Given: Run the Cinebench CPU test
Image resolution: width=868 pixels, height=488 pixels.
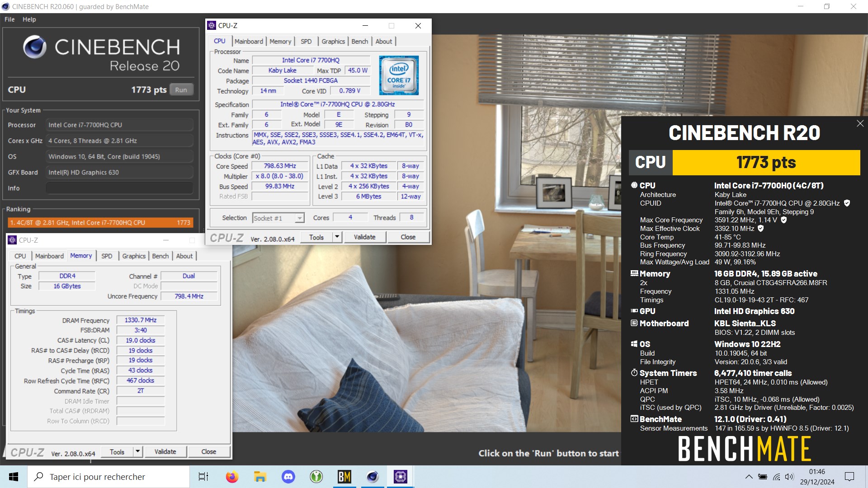Looking at the screenshot, I should pyautogui.click(x=181, y=89).
